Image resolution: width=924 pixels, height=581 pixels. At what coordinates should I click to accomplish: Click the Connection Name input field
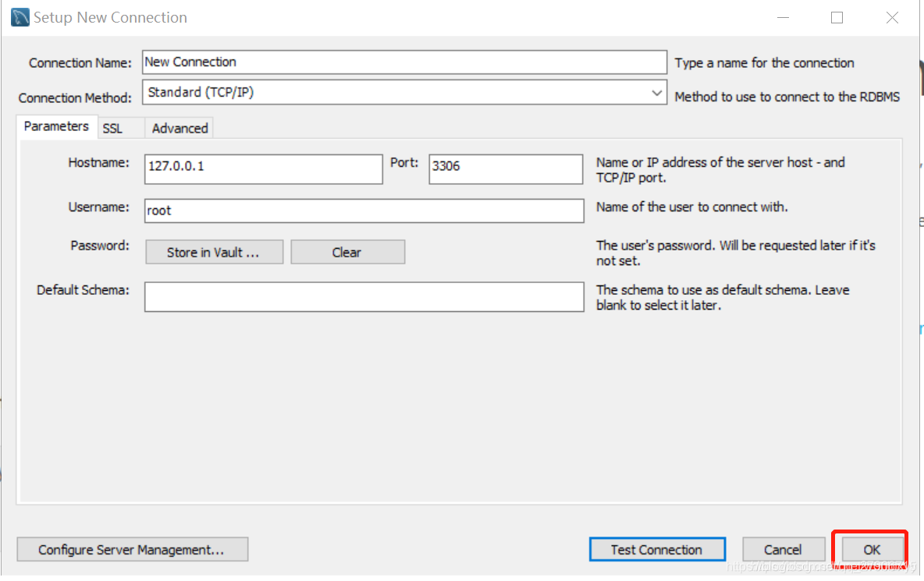(404, 62)
